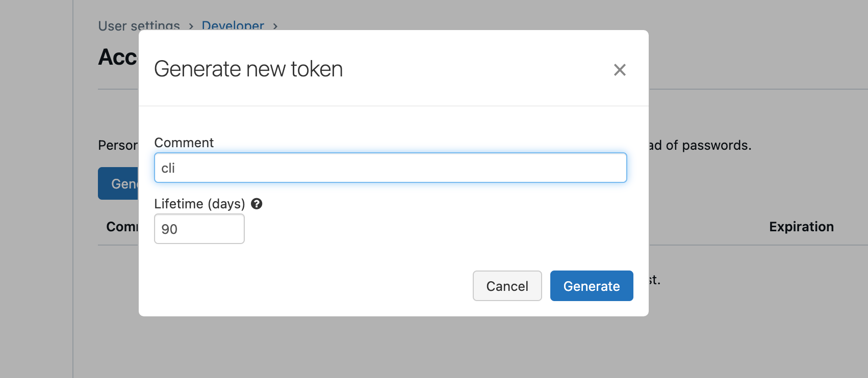Go to User settings breadcrumb

(x=139, y=26)
